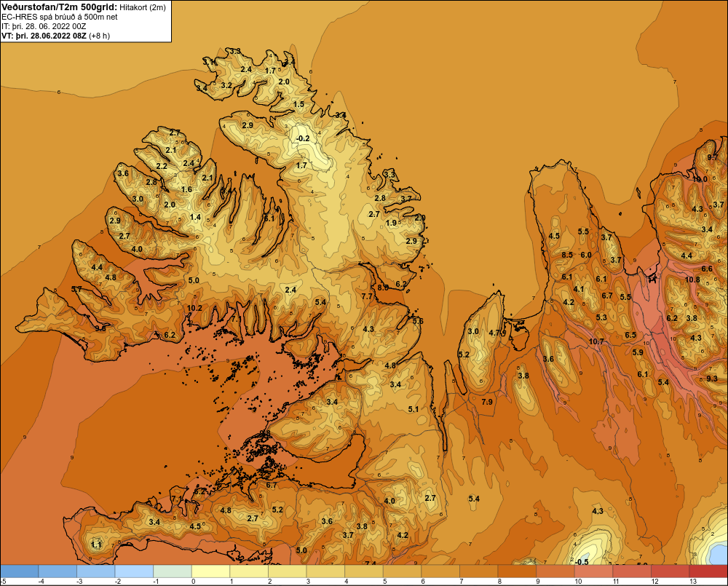Click the "5.3" temperature value

click(x=601, y=317)
